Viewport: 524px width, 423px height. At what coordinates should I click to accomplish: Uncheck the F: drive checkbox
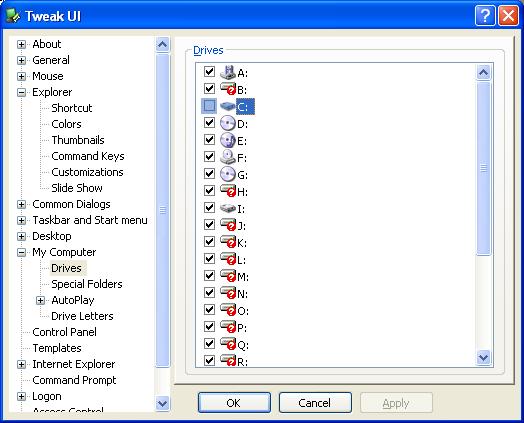pos(209,156)
